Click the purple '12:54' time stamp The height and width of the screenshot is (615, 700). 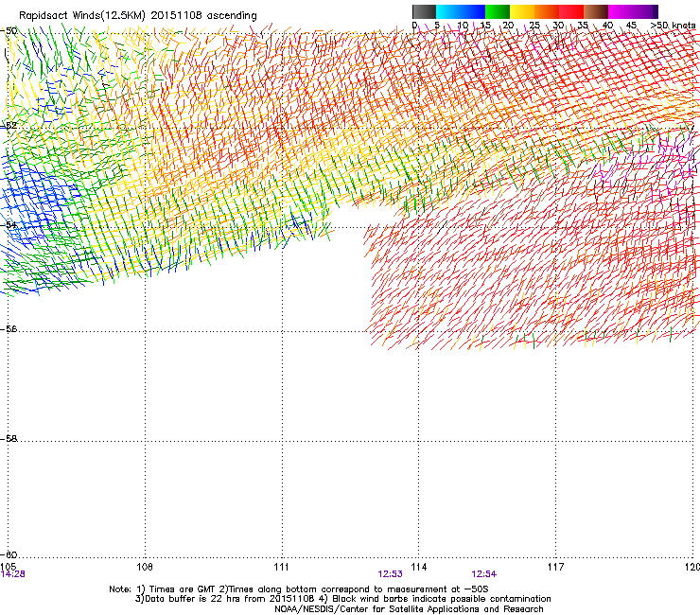[x=484, y=574]
